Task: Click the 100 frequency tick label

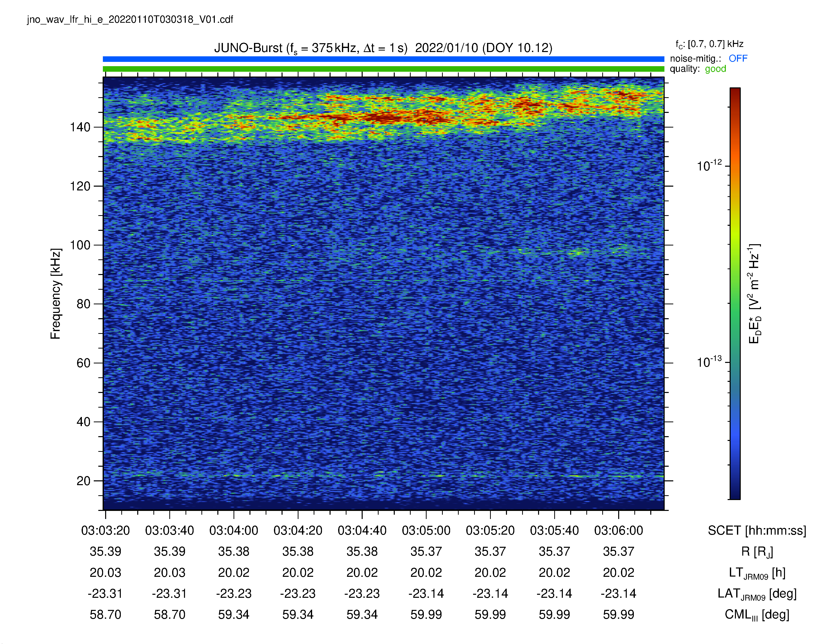Action: 80,245
